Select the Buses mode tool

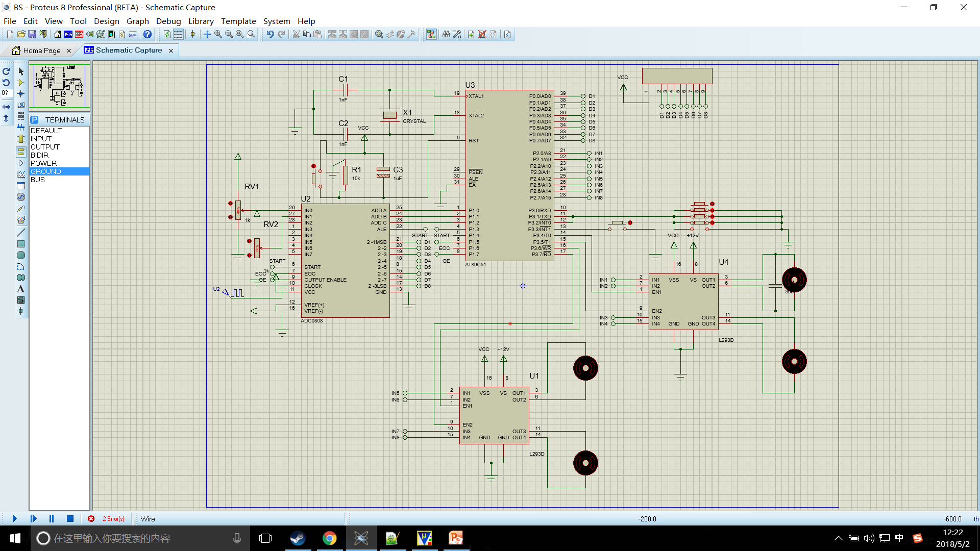click(21, 127)
